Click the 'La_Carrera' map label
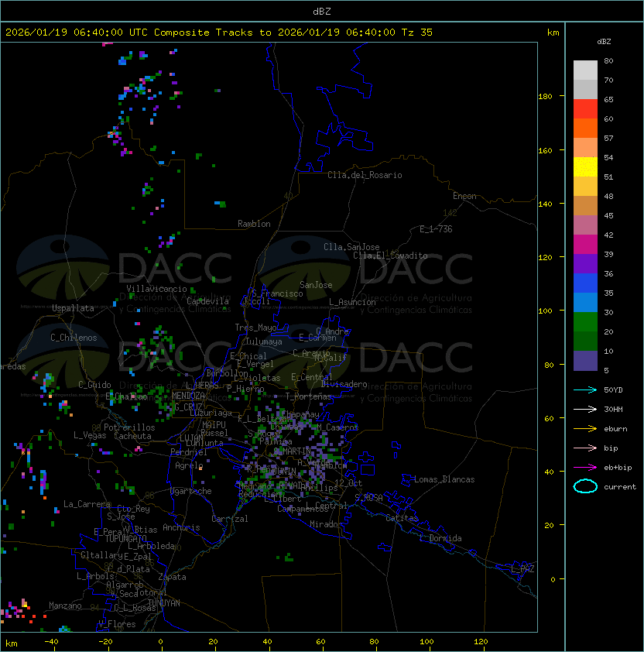The width and height of the screenshot is (644, 652). (x=87, y=504)
